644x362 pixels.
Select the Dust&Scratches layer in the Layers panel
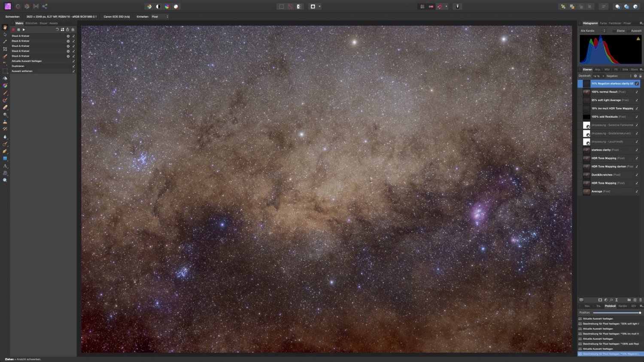603,175
